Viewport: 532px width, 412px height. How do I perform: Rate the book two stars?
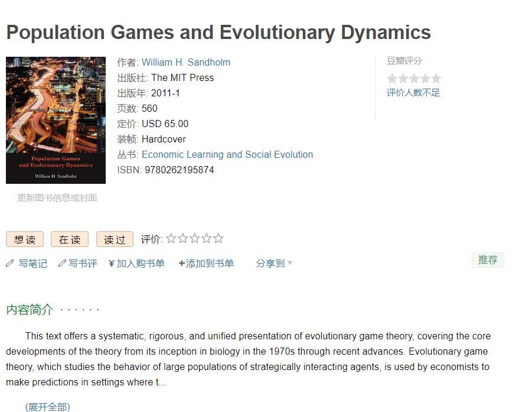pyautogui.click(x=183, y=239)
